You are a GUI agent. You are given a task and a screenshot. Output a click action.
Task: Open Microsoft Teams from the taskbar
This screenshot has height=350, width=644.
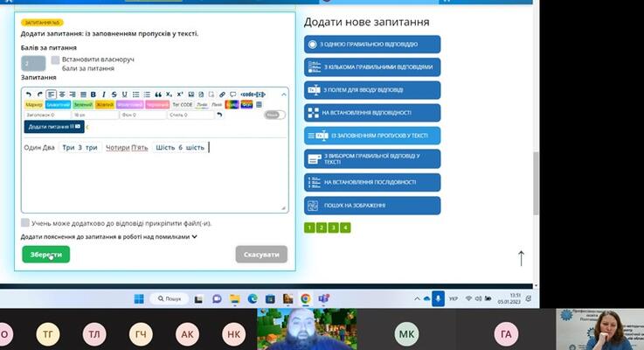(323, 298)
